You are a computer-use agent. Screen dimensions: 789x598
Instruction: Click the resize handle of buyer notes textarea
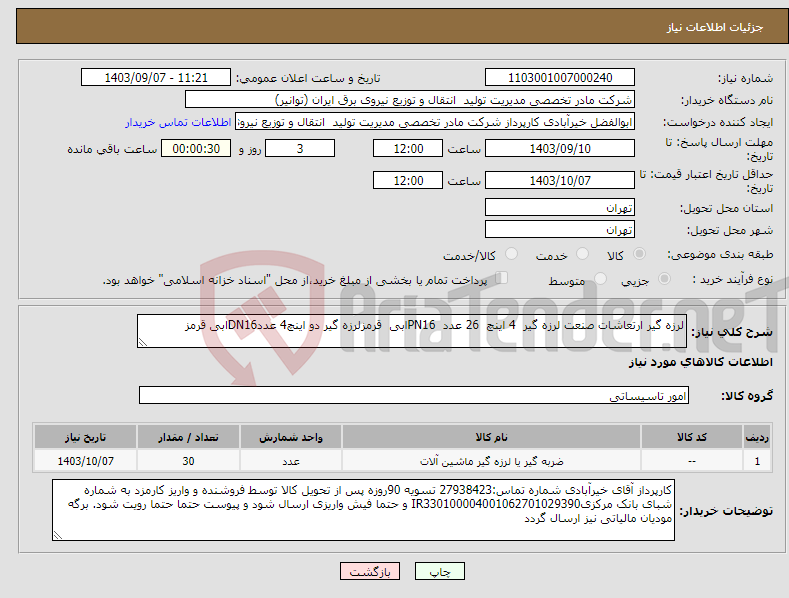click(57, 536)
